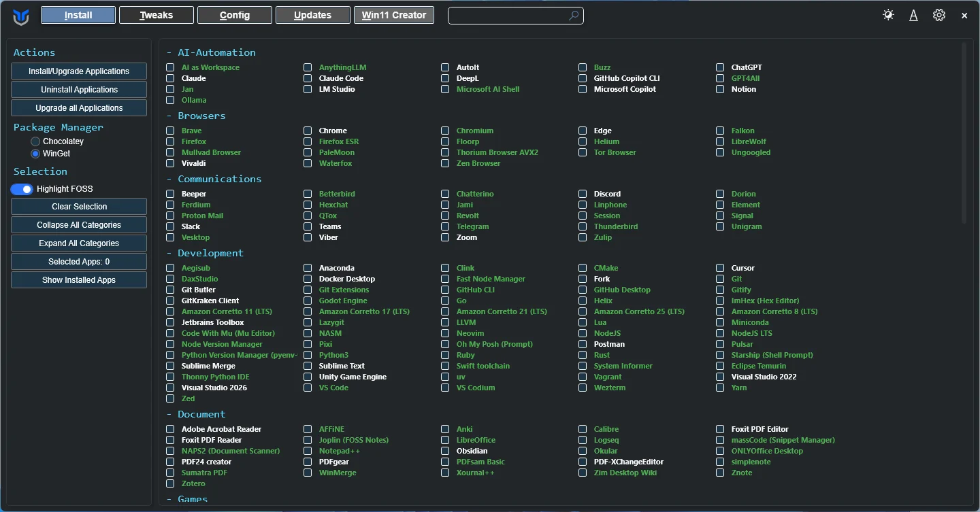Click Upgrade all Applications button
980x512 pixels.
[x=79, y=108]
